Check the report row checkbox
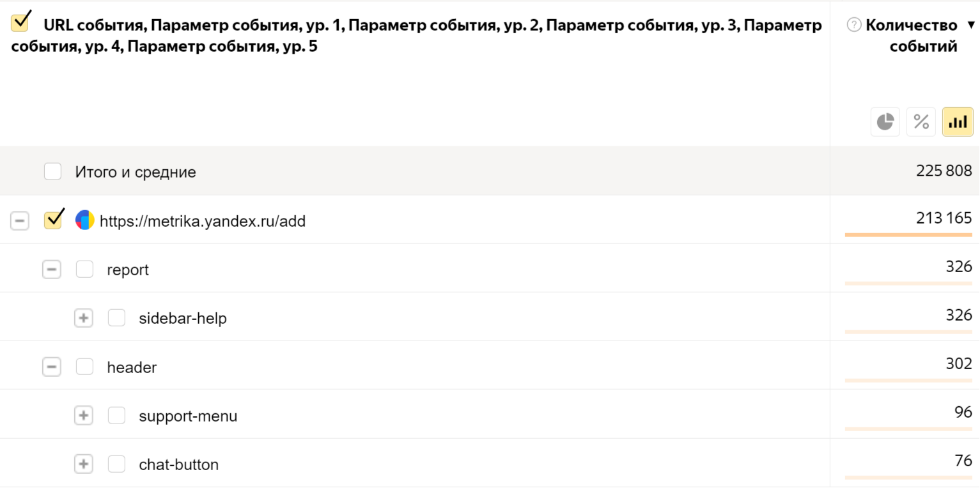Image resolution: width=980 pixels, height=488 pixels. click(x=84, y=269)
